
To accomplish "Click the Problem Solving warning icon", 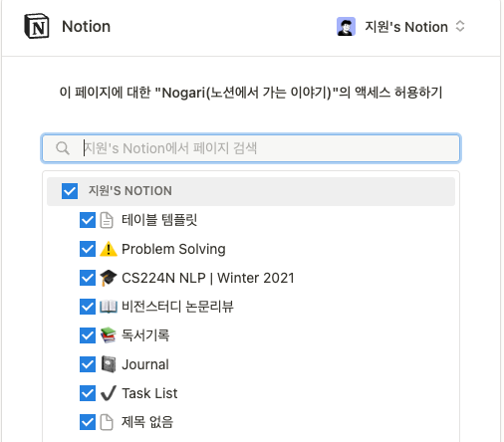I will pos(109,249).
